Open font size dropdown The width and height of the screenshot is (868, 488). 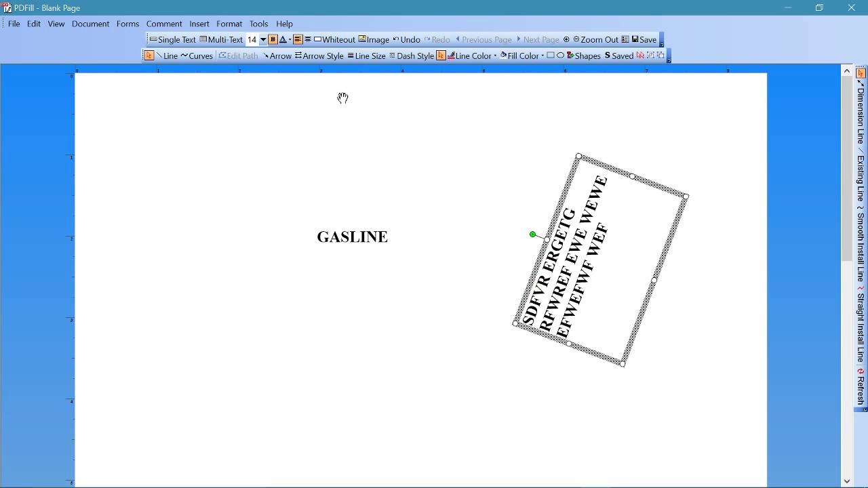263,39
